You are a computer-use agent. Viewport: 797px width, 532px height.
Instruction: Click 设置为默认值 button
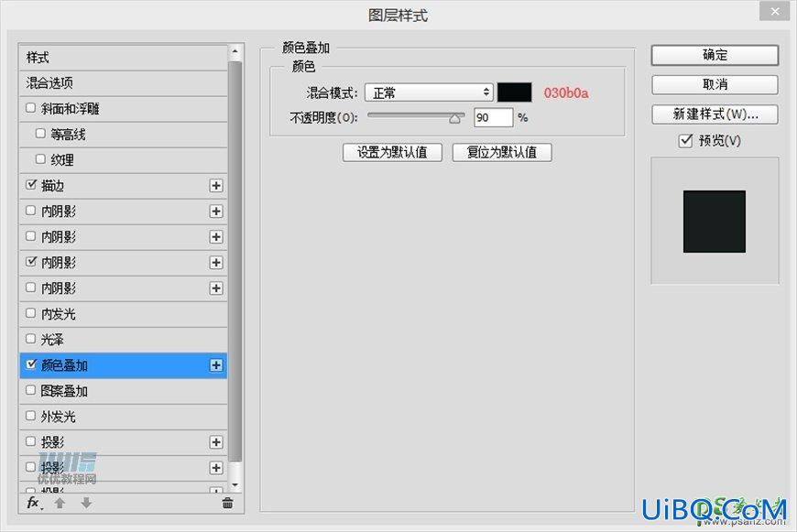tap(392, 152)
